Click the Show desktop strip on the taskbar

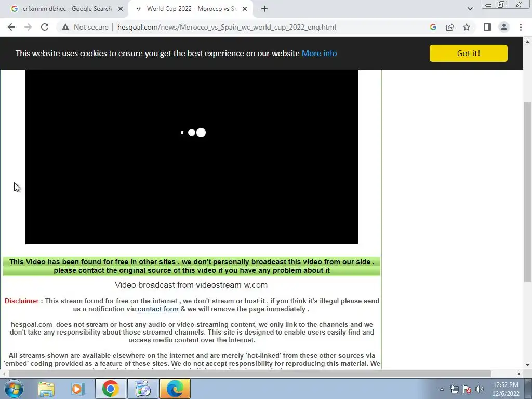tap(528, 389)
